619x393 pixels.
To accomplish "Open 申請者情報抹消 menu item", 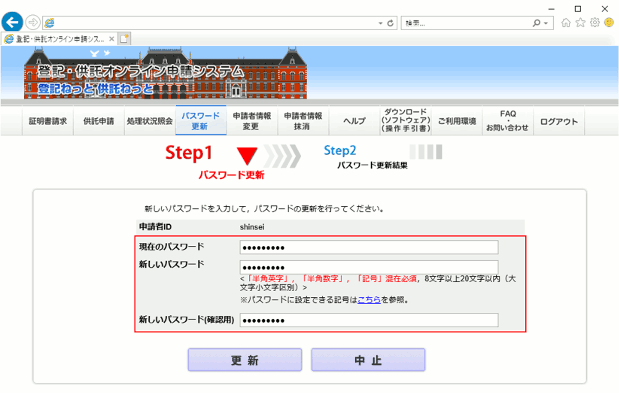I will [303, 121].
